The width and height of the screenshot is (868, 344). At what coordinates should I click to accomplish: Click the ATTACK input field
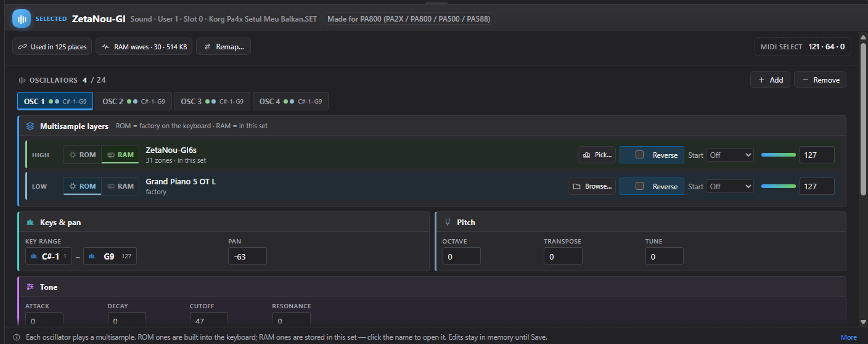[44, 320]
